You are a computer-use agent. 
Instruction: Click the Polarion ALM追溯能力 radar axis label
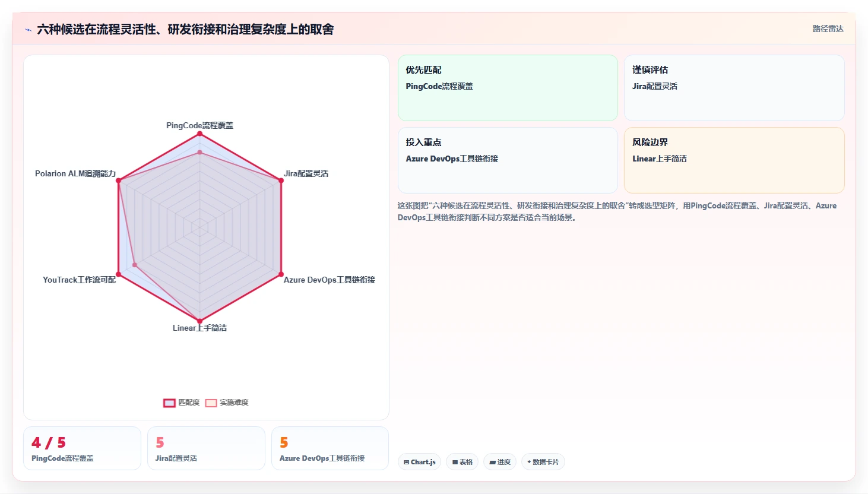(x=75, y=173)
